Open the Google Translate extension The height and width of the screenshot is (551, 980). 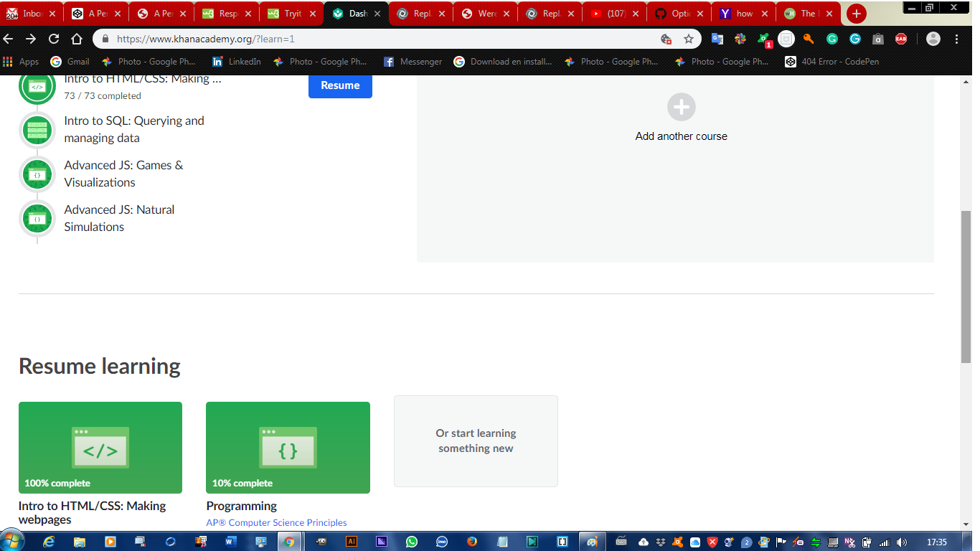coord(717,39)
